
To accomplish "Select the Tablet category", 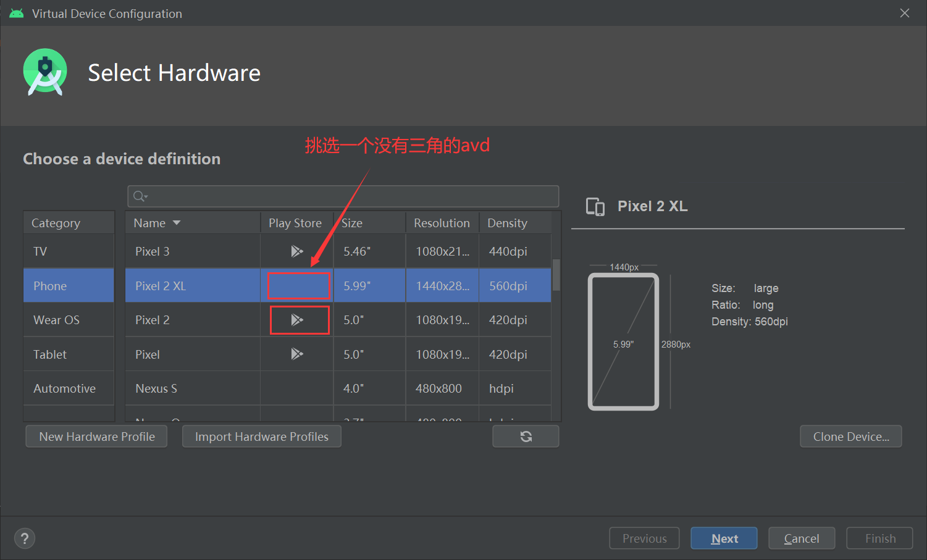I will (69, 354).
